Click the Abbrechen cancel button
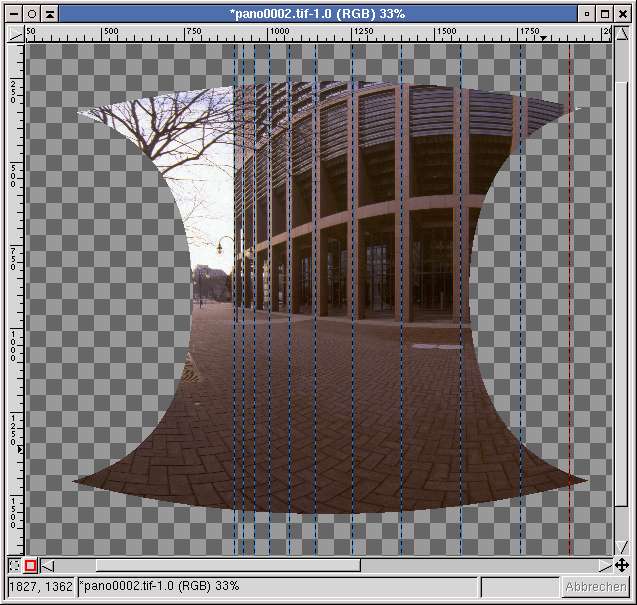This screenshot has height=605, width=637. (x=596, y=587)
